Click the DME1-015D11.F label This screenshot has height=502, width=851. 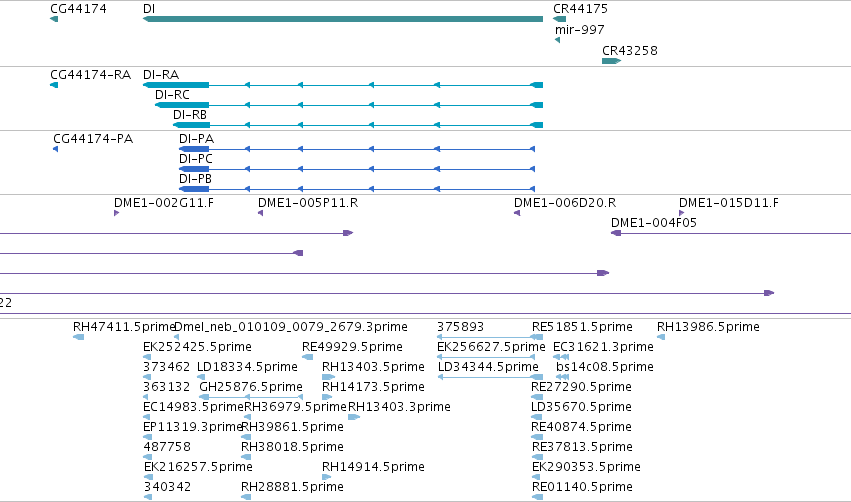coord(729,203)
